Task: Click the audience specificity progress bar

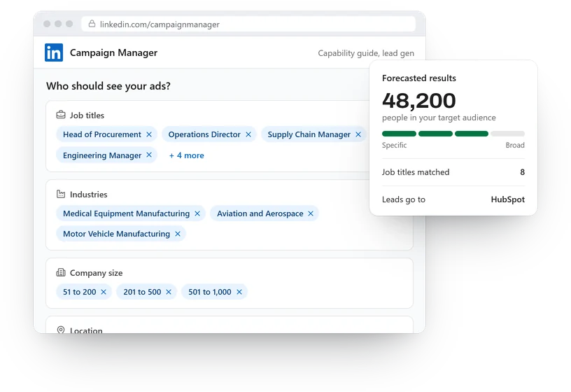Action: (453, 134)
